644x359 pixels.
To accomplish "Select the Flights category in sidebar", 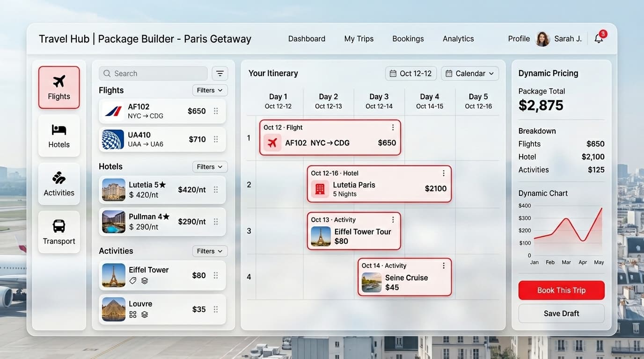I will [59, 87].
